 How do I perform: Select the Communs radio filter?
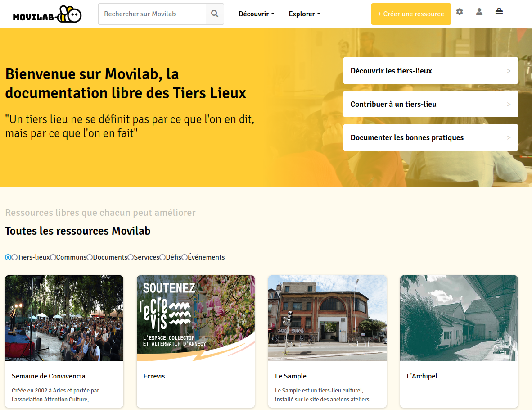[53, 257]
